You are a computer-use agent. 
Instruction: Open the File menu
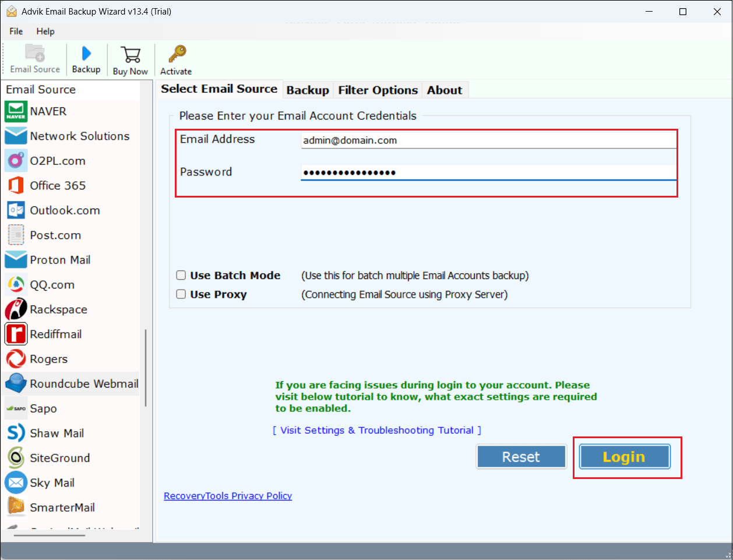coord(16,31)
